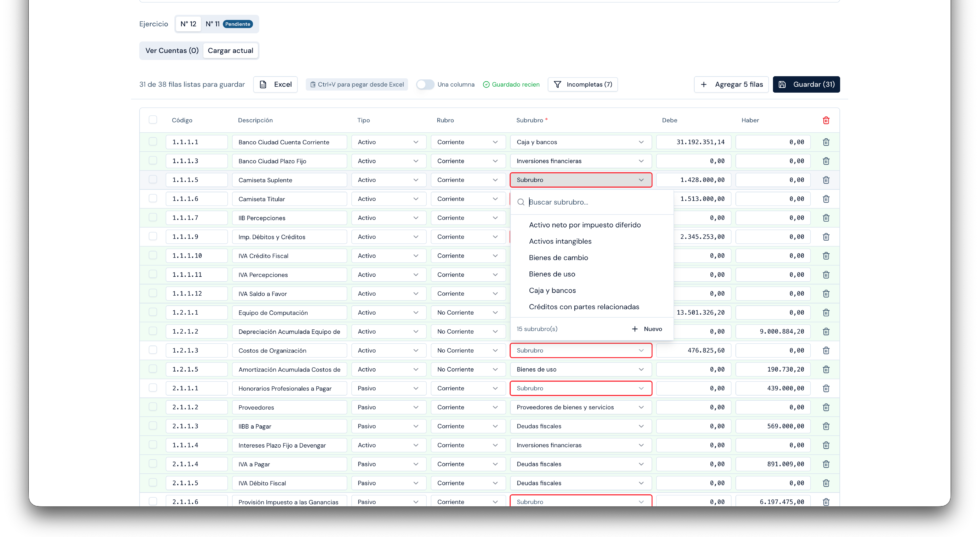Click the Guardar (31) button

coord(806,85)
